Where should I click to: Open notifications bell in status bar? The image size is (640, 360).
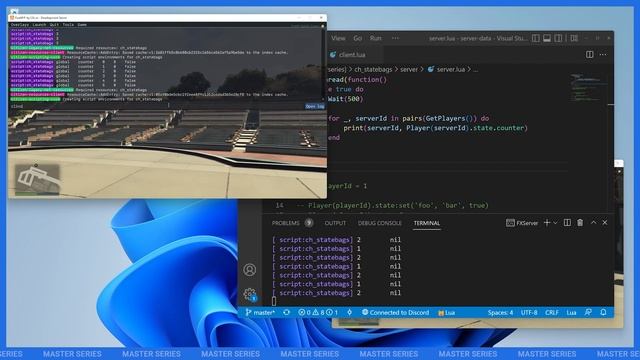click(x=603, y=313)
